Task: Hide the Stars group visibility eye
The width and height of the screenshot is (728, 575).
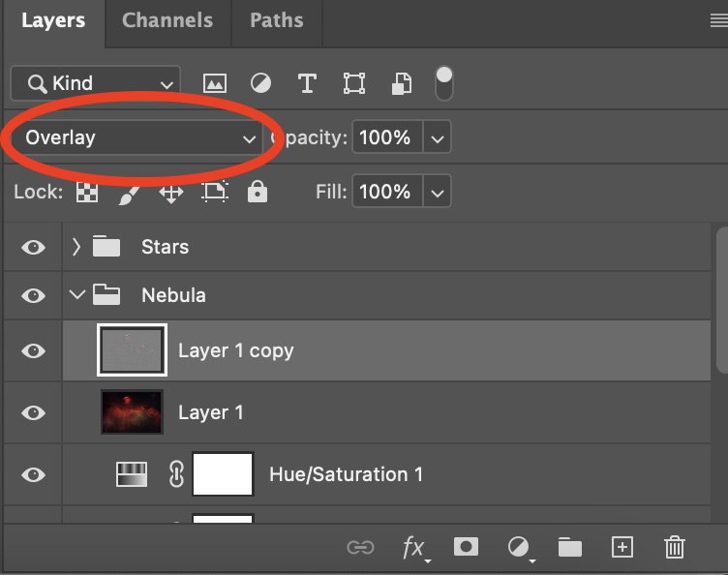Action: point(33,247)
